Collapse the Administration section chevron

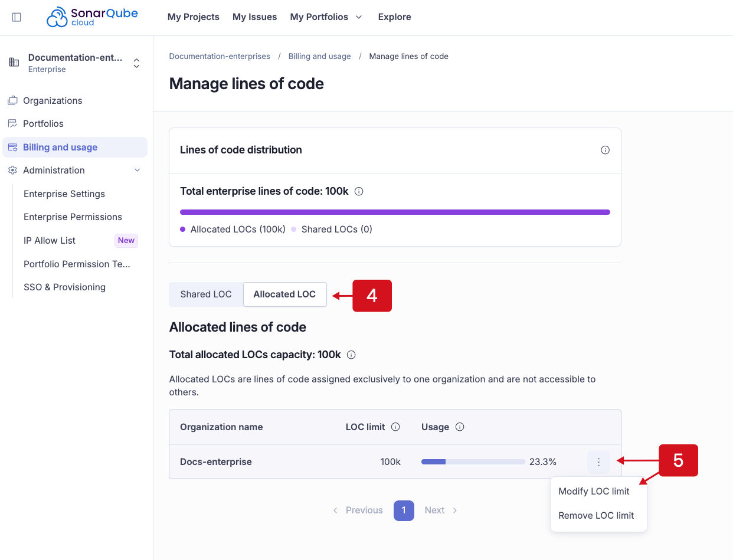[x=137, y=170]
